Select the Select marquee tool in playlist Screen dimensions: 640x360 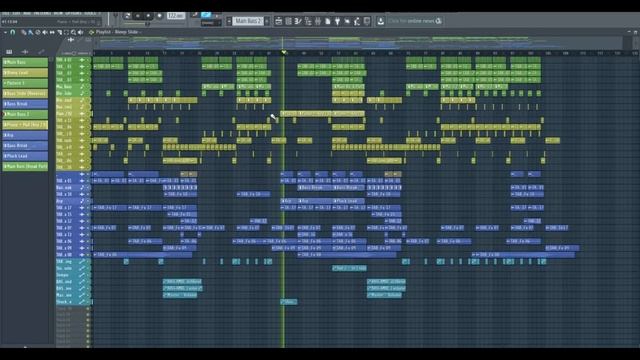pos(66,32)
